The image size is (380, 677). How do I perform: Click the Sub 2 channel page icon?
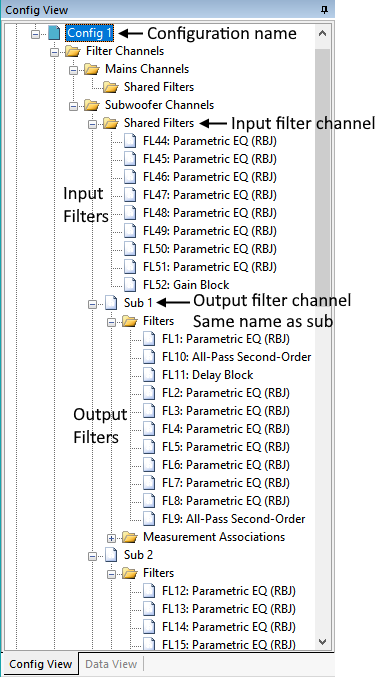(111, 555)
